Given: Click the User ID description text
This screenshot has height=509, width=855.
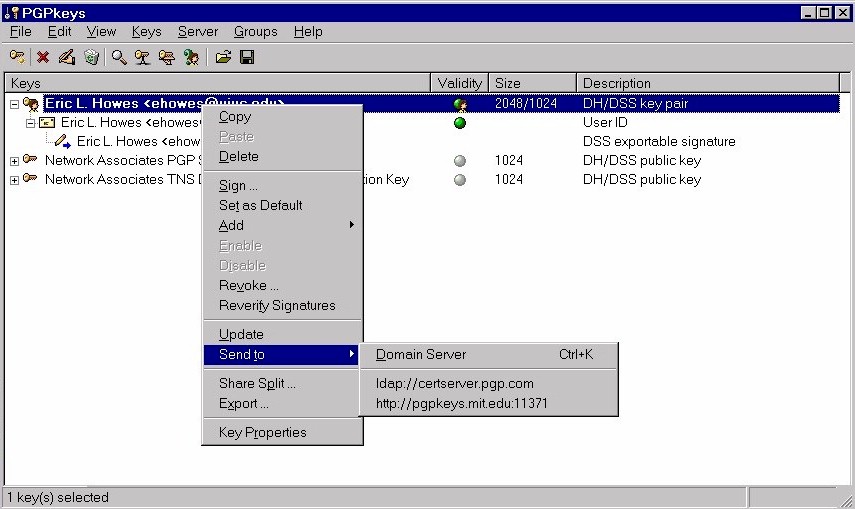Looking at the screenshot, I should 605,123.
